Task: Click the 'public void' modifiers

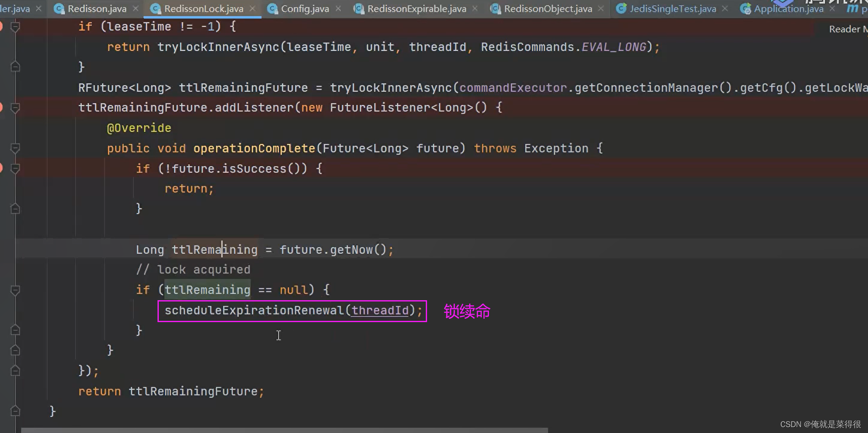Action: [x=146, y=148]
